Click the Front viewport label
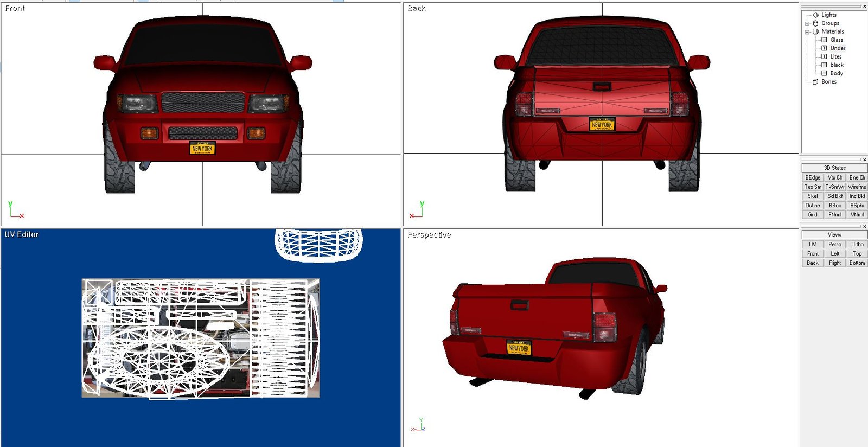This screenshot has width=868, height=447. point(15,9)
